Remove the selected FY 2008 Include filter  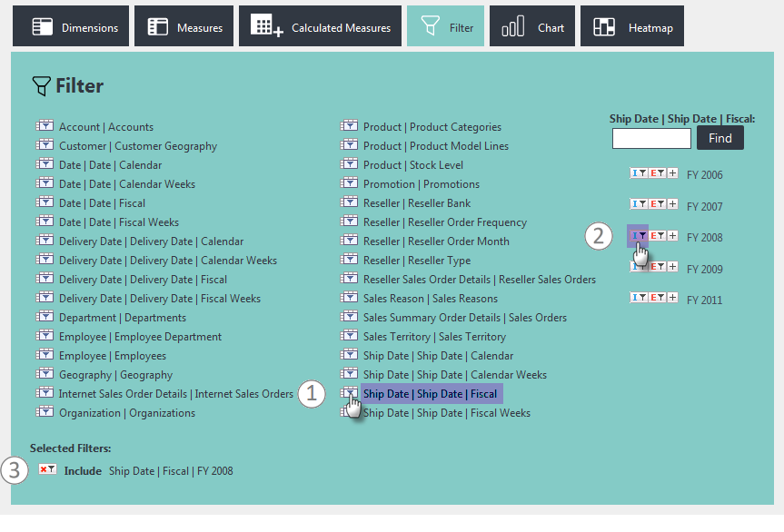coord(47,469)
